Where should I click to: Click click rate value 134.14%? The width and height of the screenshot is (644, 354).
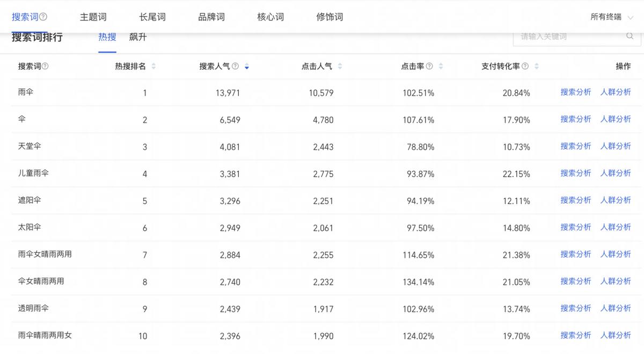click(418, 282)
